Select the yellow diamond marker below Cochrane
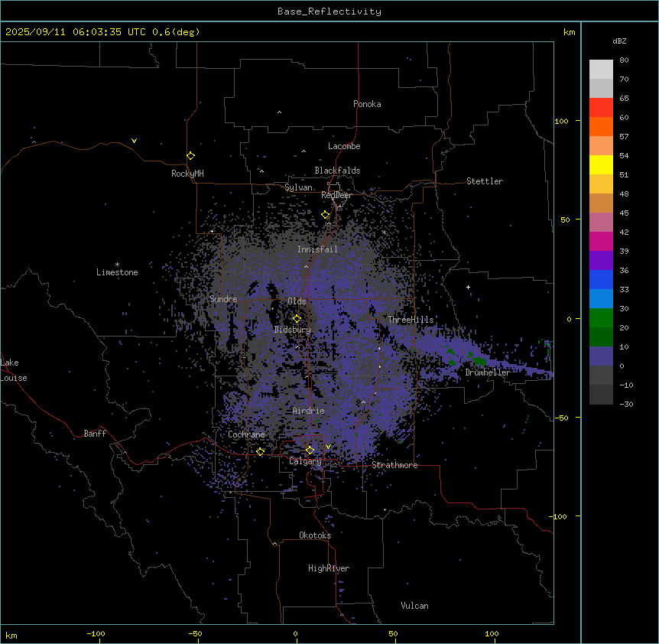 (260, 452)
